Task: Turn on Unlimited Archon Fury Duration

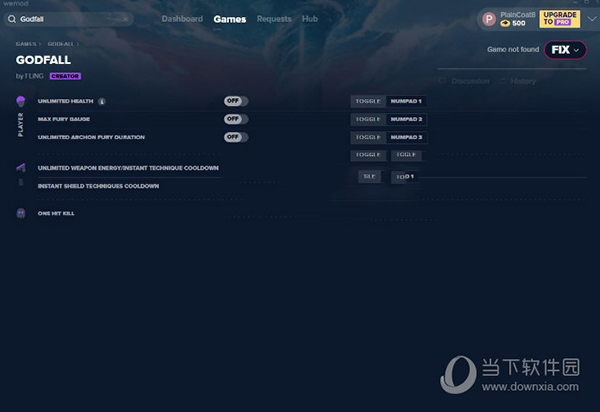Action: (x=236, y=137)
